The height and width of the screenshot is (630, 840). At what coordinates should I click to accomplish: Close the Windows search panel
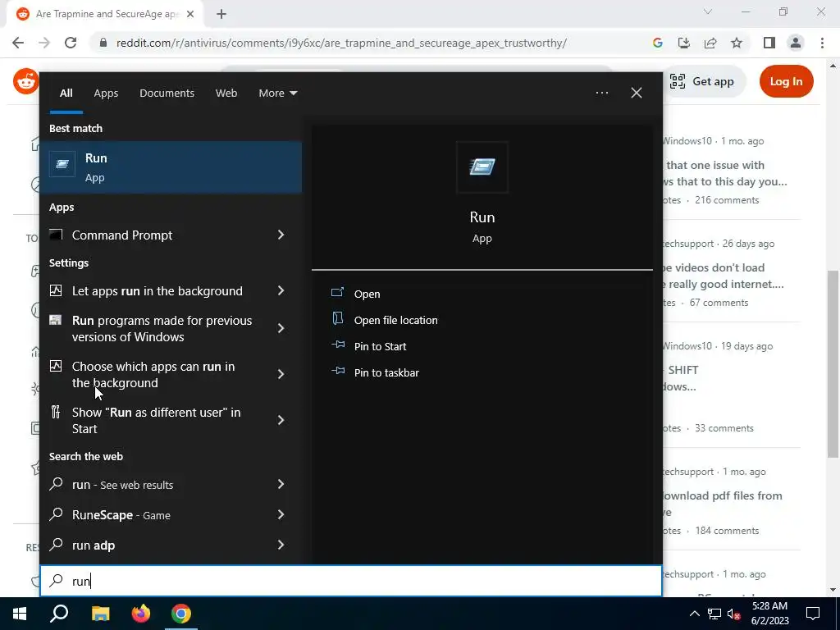[637, 93]
